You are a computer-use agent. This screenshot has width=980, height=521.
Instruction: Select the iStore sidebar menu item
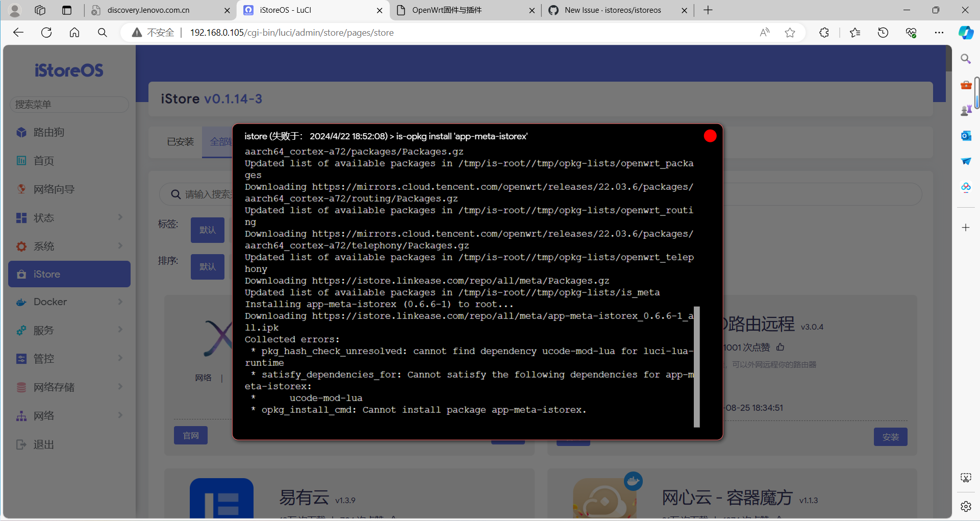point(69,275)
